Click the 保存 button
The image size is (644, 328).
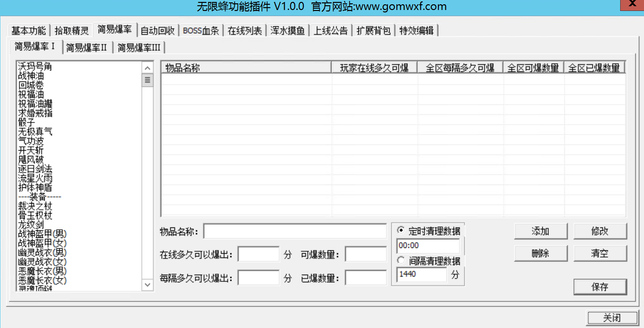600,287
